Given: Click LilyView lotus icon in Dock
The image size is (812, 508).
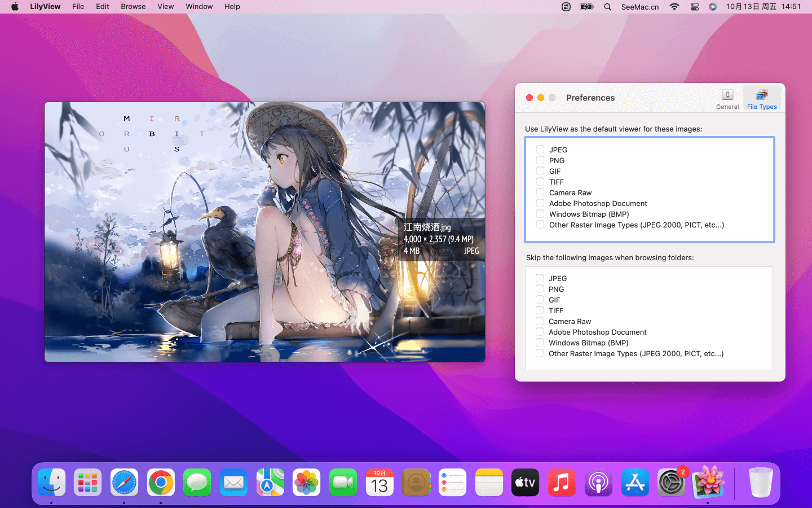Looking at the screenshot, I should coord(708,481).
